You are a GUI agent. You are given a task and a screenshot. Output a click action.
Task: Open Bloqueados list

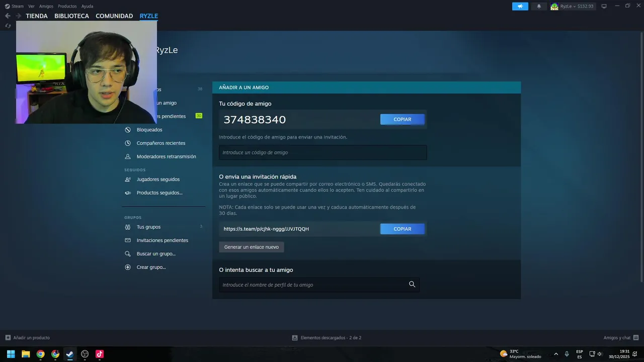click(149, 130)
